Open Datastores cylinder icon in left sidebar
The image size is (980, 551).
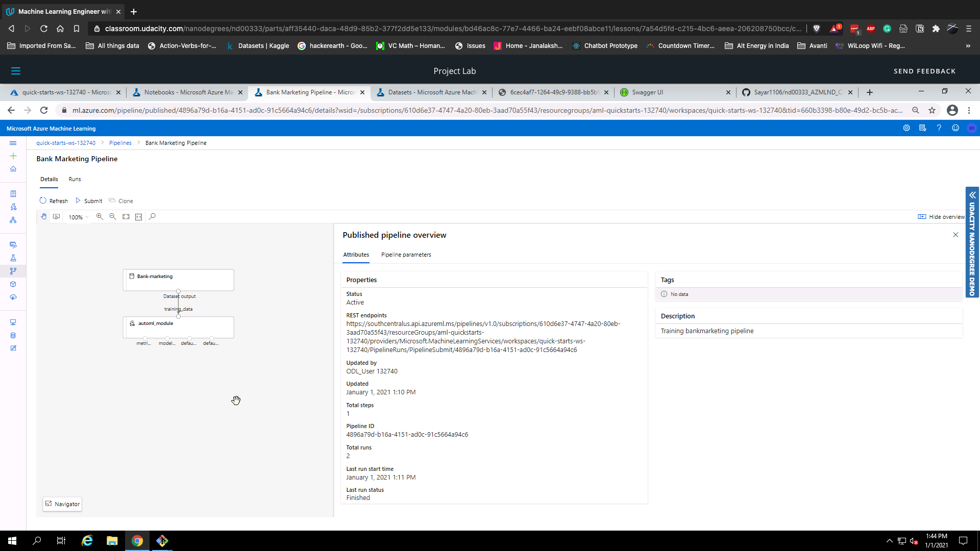click(x=13, y=336)
